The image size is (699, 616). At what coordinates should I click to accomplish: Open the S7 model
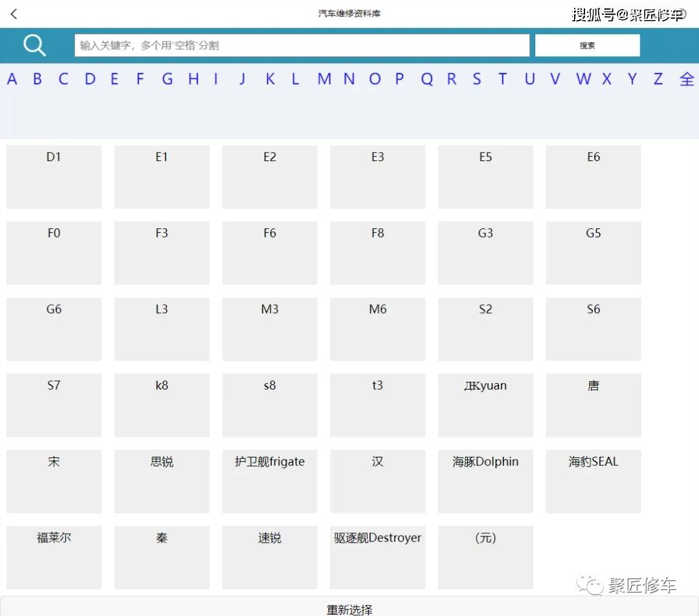[x=54, y=405]
